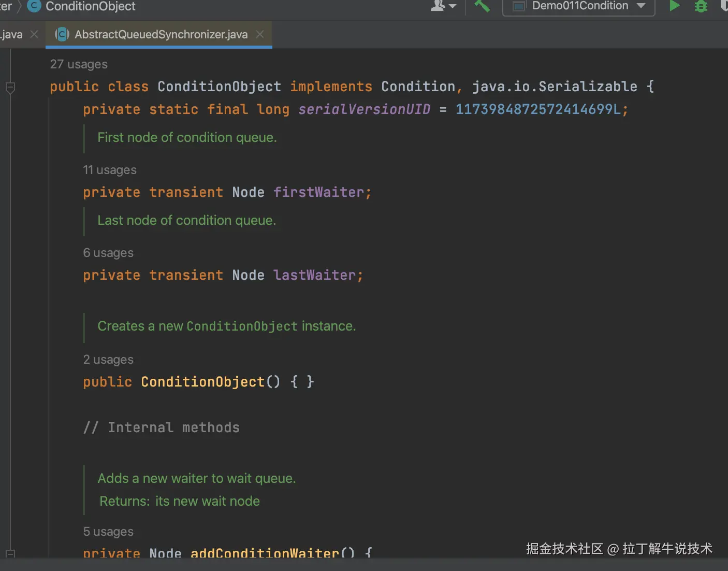Click 'Adds a new waiter to wait queue.' doc
The height and width of the screenshot is (571, 728).
tap(197, 478)
